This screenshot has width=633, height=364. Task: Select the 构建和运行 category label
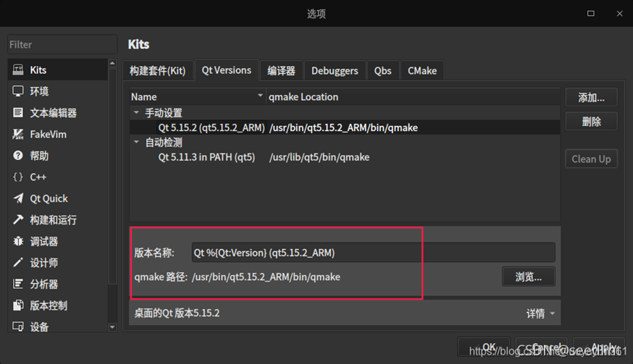tap(54, 219)
